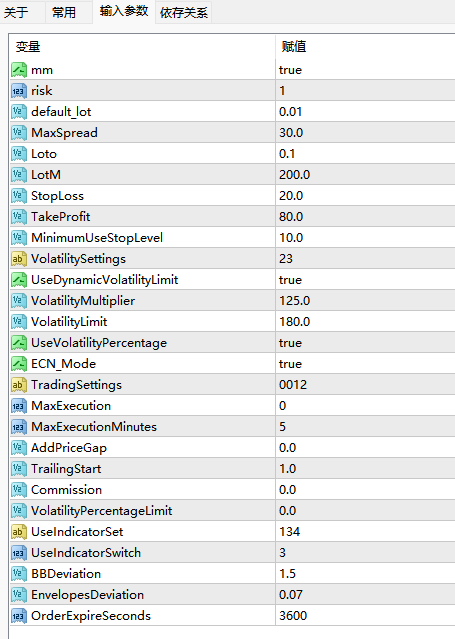This screenshot has width=455, height=639.
Task: Click the icon beside BBDeviation
Action: (x=19, y=574)
